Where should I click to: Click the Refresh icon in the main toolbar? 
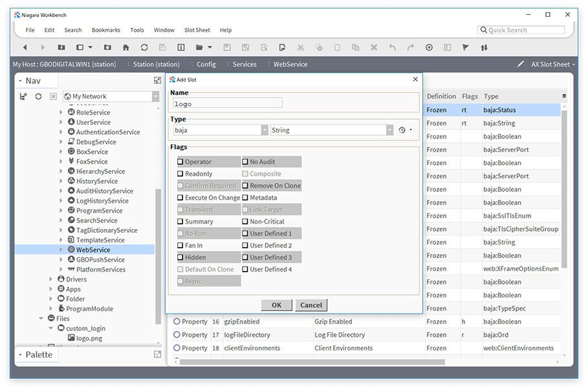coord(144,47)
